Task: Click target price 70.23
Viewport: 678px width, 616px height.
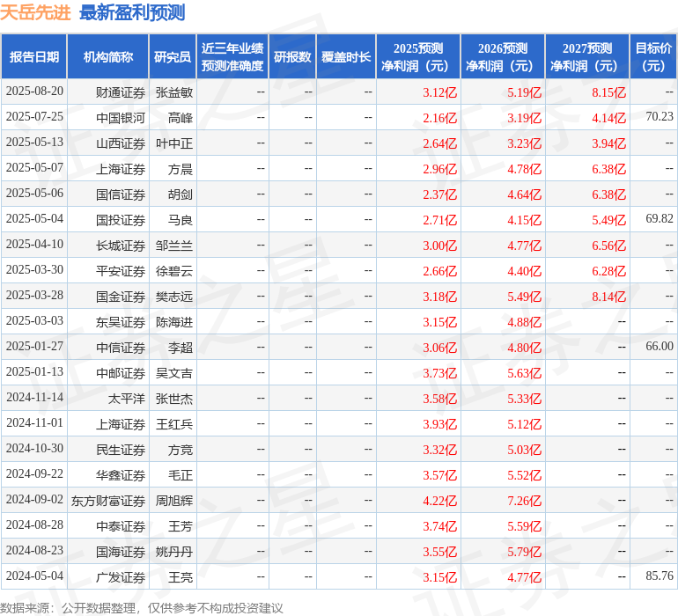Action: [660, 117]
